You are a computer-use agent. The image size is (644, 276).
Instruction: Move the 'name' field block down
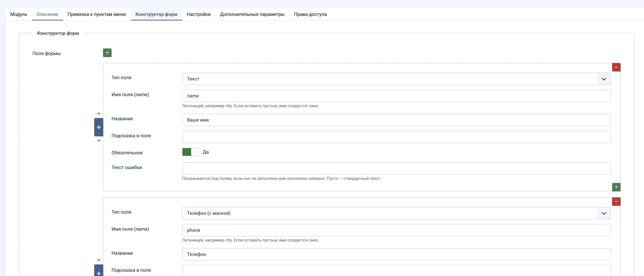[99, 140]
